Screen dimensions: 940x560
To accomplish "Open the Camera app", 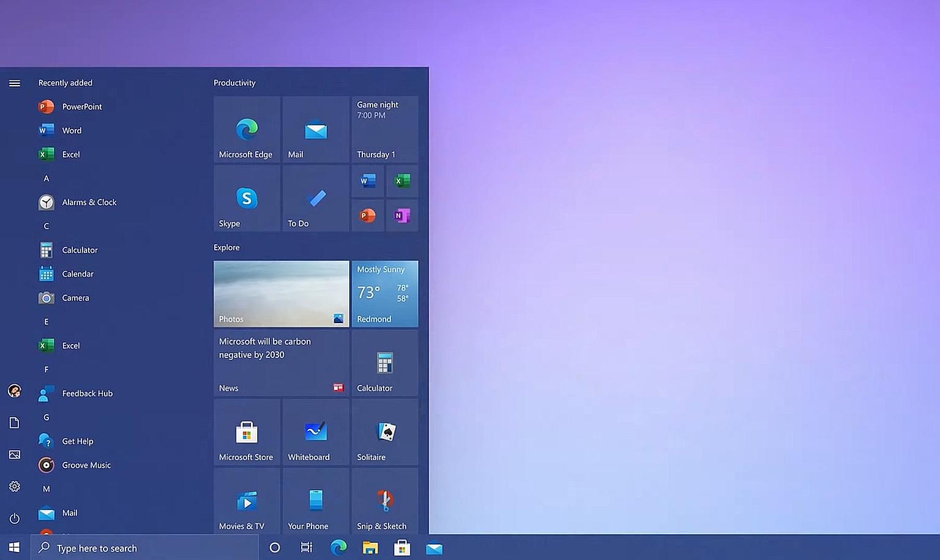I will click(75, 298).
